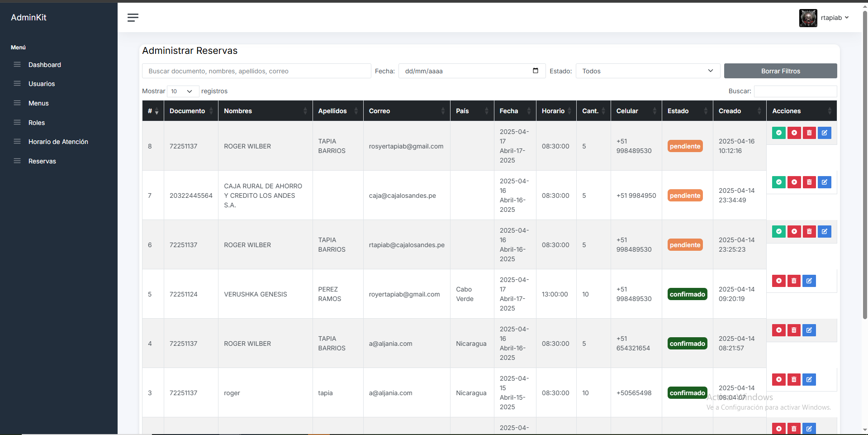
Task: Select the caja@cajalosandes.pe email cell
Action: [x=406, y=196]
